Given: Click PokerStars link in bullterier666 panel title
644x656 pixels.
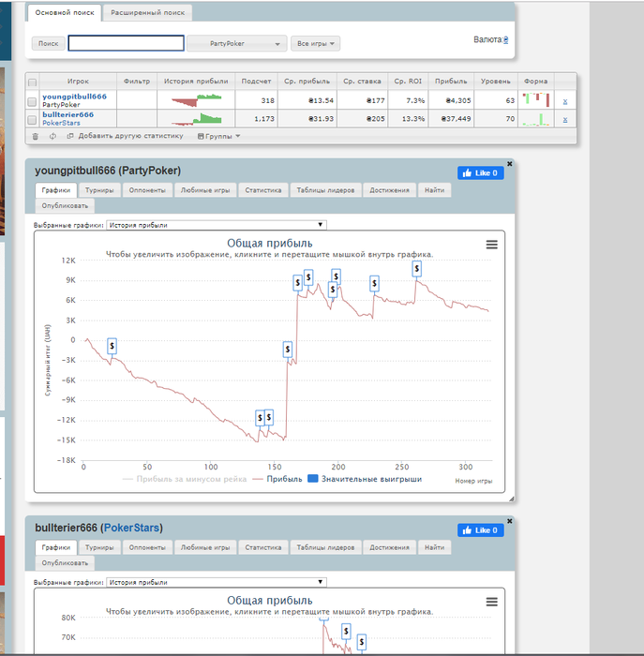Looking at the screenshot, I should coord(131,528).
